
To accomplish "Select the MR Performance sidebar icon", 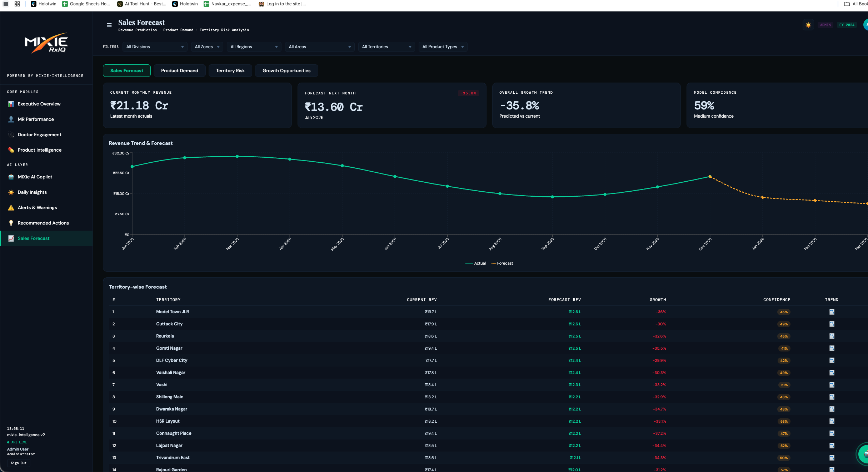I will pyautogui.click(x=11, y=119).
